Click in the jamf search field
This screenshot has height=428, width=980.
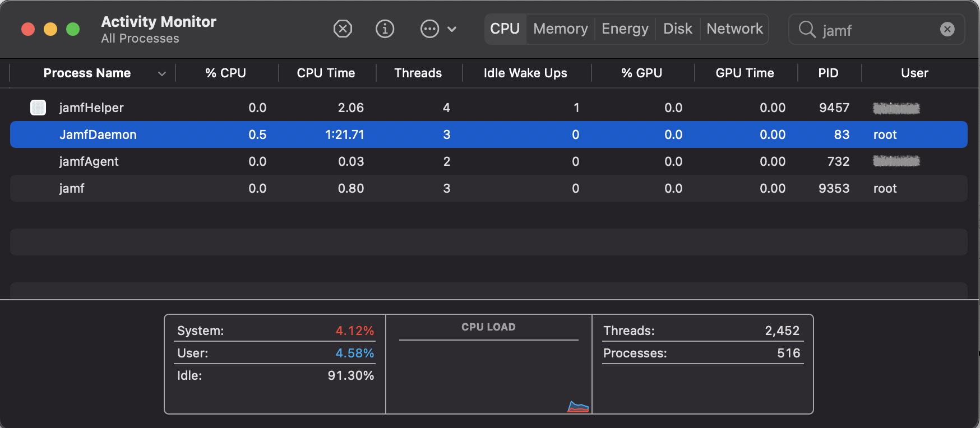coord(877,30)
